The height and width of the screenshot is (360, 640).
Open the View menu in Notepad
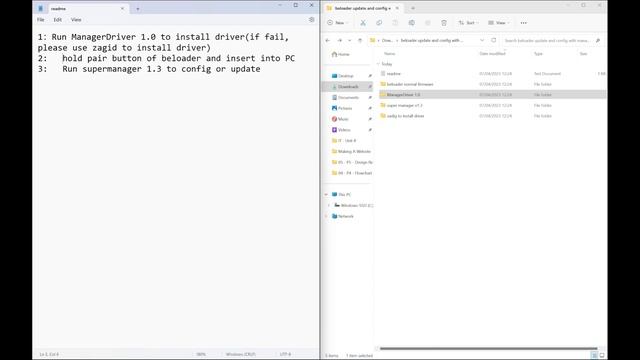click(x=76, y=20)
